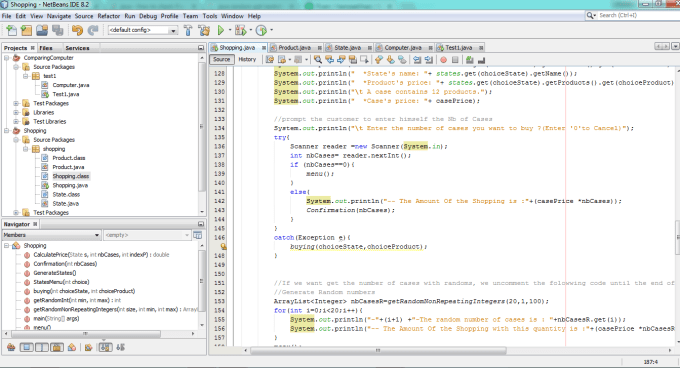
Task: Click Find Previous Occurrence icon
Action: coord(330,59)
